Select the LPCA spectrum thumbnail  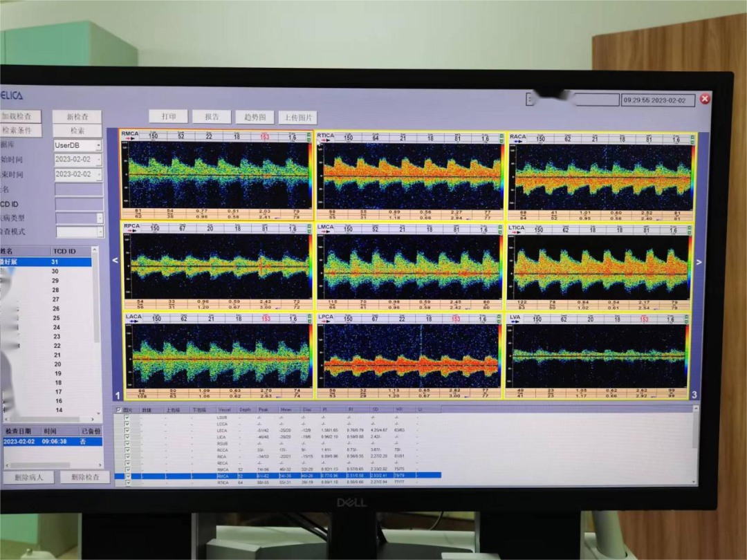[x=409, y=356]
